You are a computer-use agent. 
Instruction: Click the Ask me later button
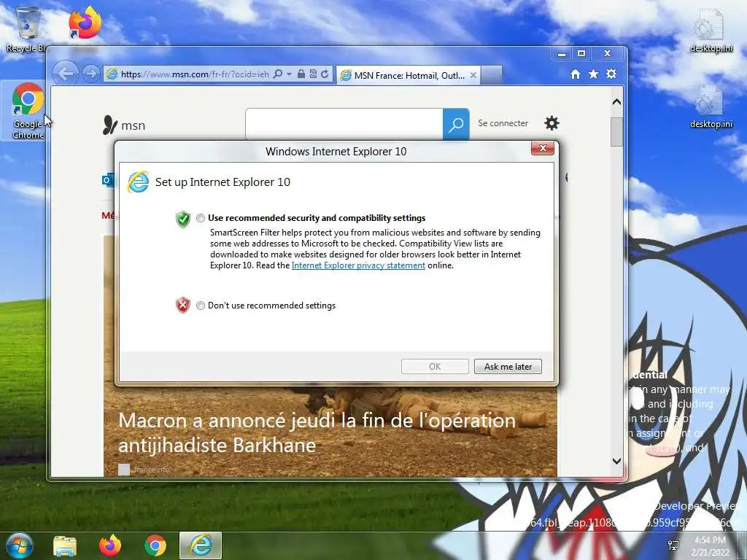click(x=508, y=367)
